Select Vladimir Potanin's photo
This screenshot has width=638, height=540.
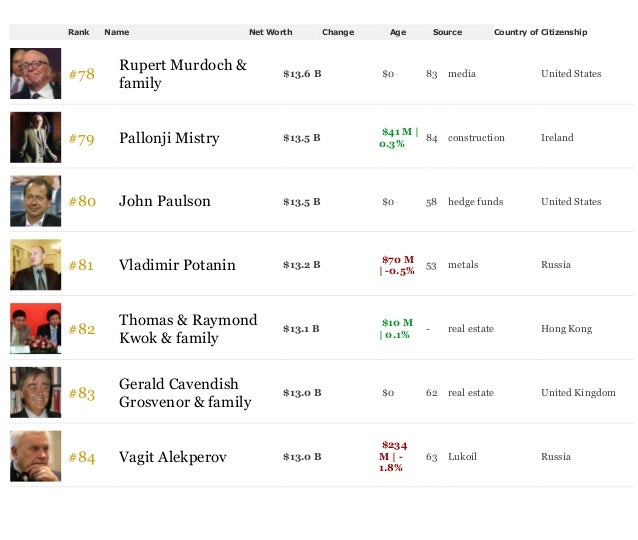point(35,265)
